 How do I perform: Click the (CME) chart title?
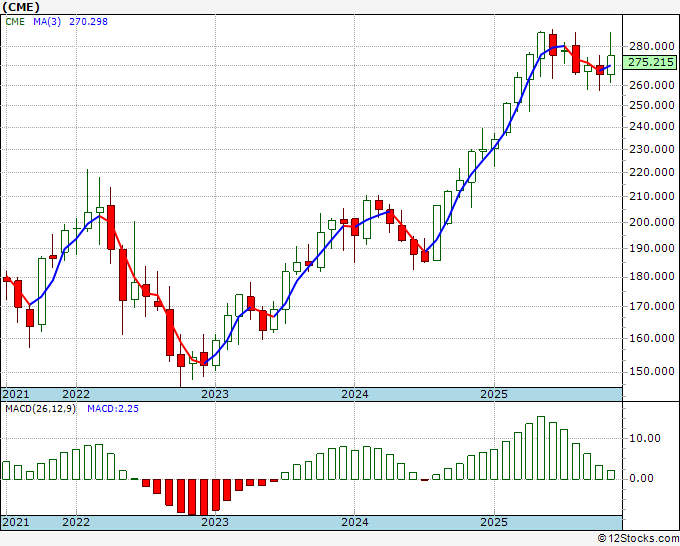coord(21,7)
